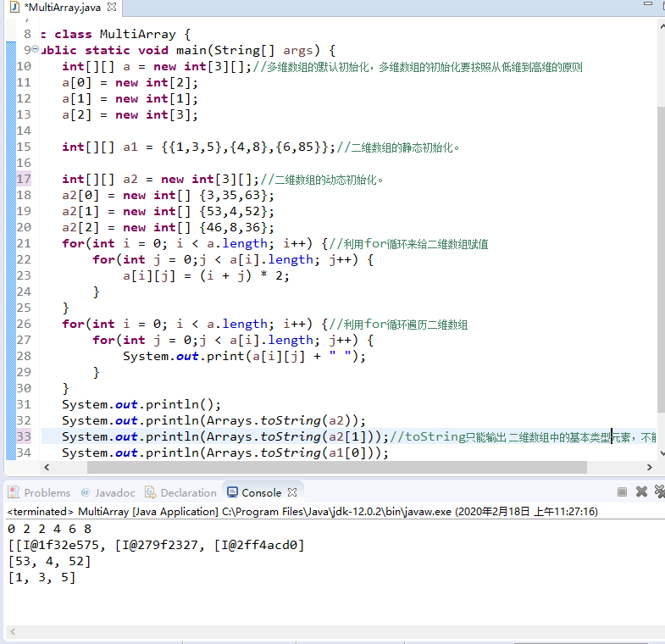Click the Problems view icon

[14, 492]
